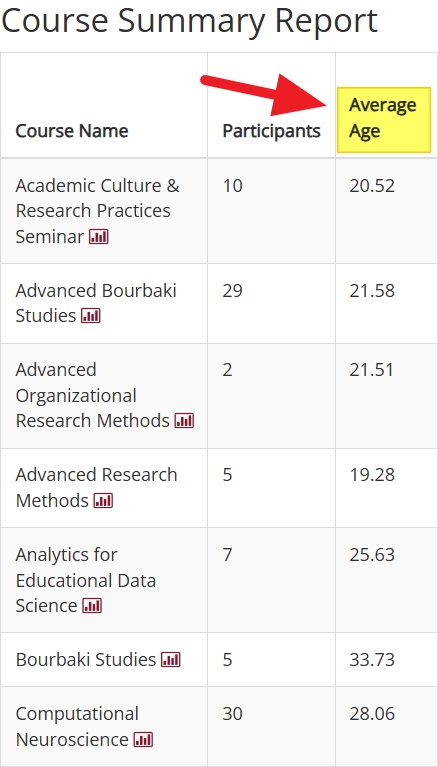Open chart icon next to Computational Neuroscience
This screenshot has height=767, width=438.
[143, 740]
